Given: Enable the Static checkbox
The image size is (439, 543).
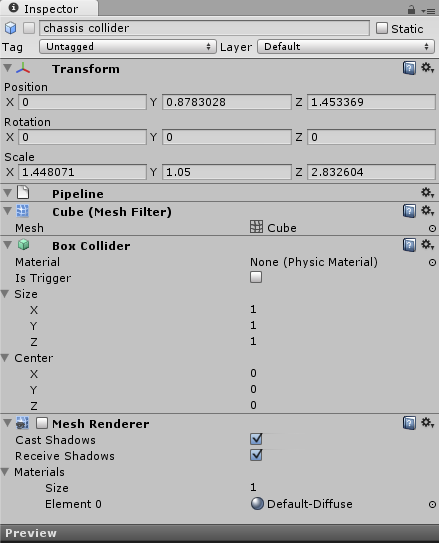Looking at the screenshot, I should pos(382,28).
